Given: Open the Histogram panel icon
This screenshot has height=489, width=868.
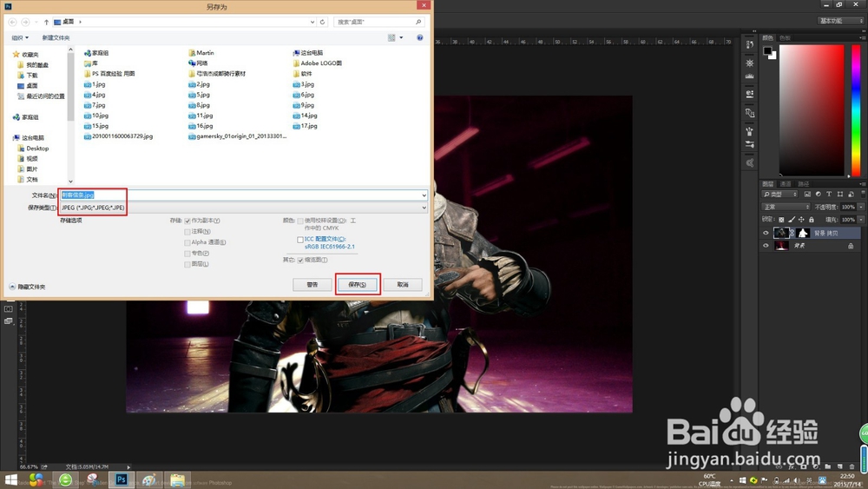Looking at the screenshot, I should [x=750, y=76].
